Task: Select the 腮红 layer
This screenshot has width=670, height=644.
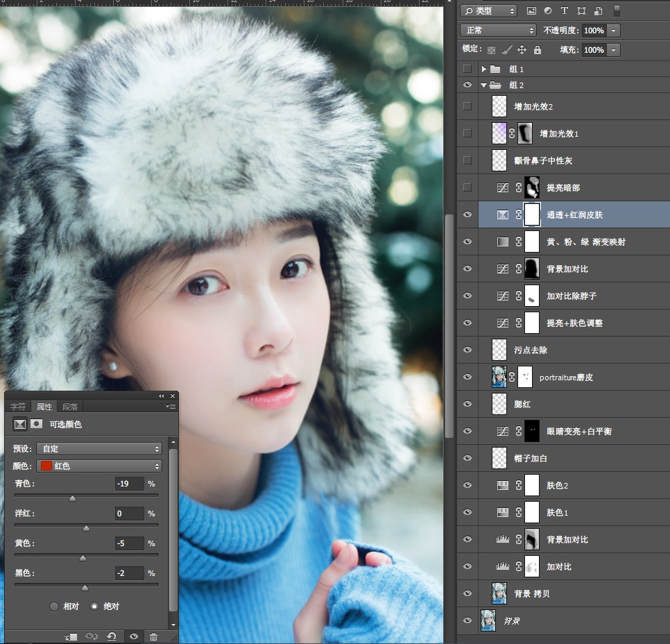Action: (574, 404)
